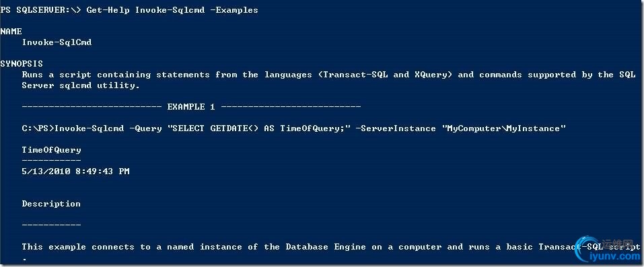Click the XQuery word in synopsis line
Image resolution: width=644 pixels, height=267 pixels.
tap(431, 75)
